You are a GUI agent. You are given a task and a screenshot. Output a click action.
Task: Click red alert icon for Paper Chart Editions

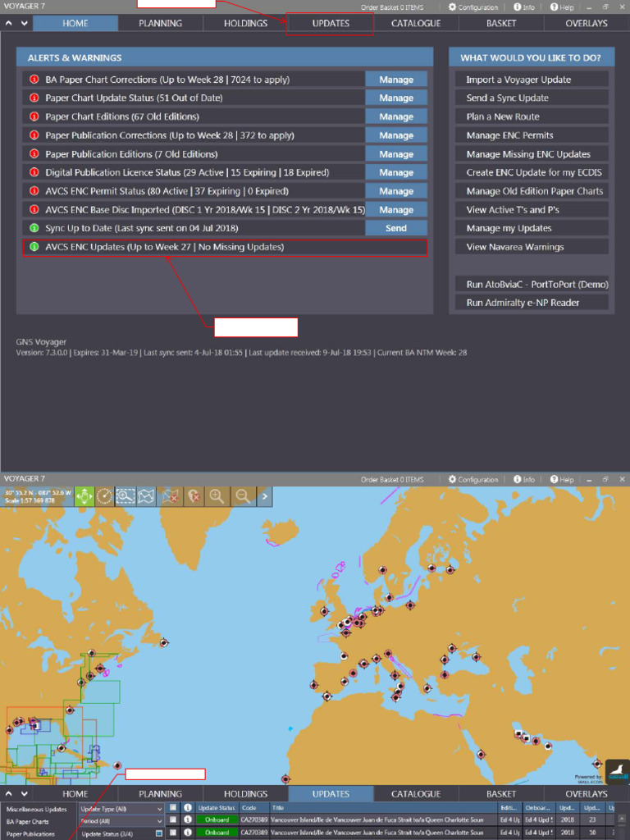34,116
